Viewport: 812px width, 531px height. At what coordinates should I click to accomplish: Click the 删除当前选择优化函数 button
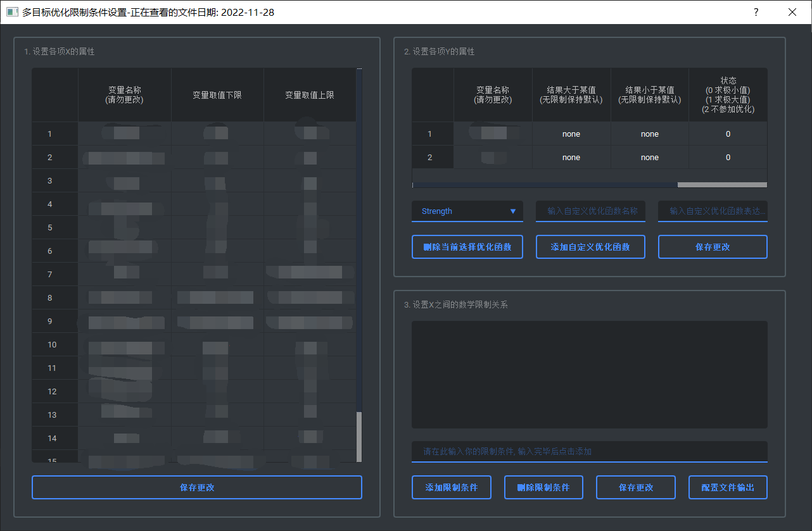coord(467,247)
